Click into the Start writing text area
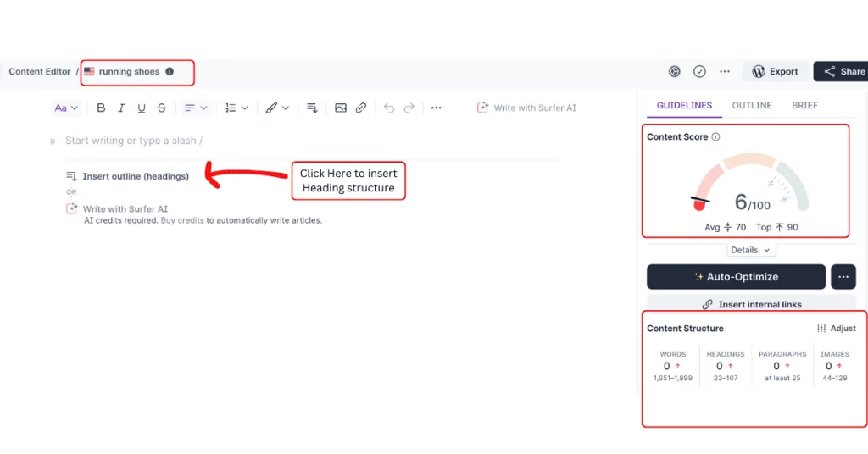The height and width of the screenshot is (454, 868). (134, 141)
